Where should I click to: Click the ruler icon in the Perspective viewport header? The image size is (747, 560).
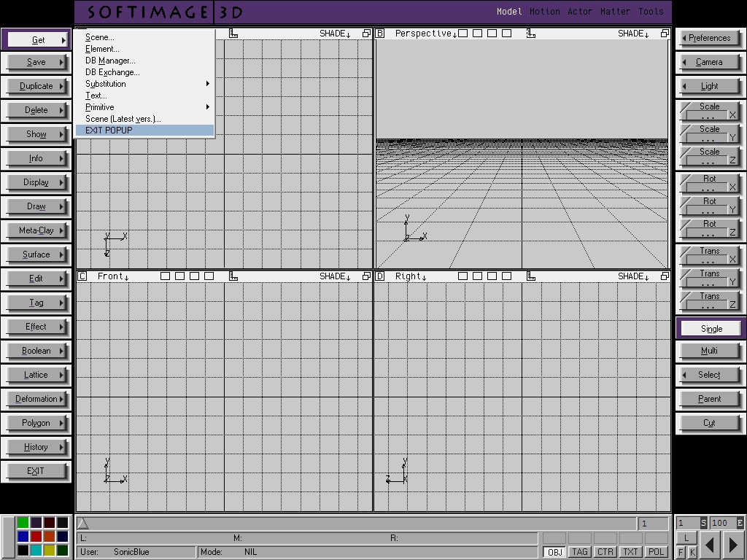click(531, 34)
